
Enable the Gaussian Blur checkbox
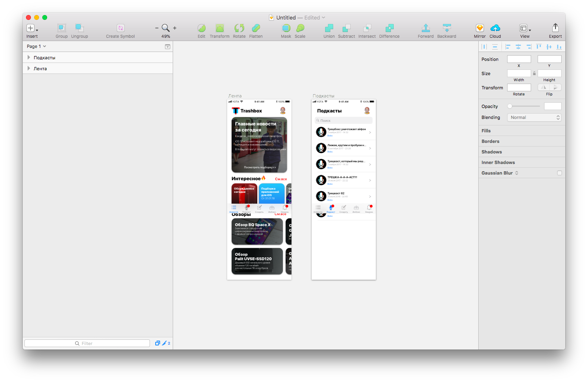tap(560, 173)
